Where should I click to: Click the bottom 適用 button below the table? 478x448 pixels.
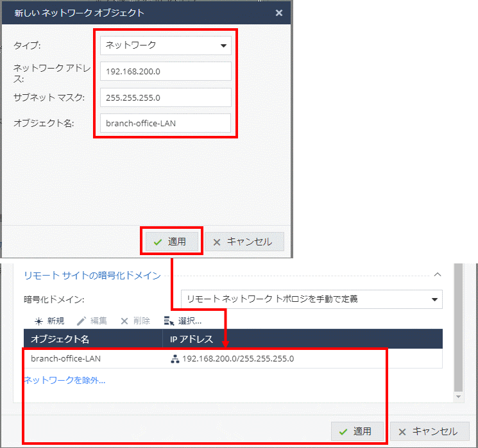click(x=357, y=431)
